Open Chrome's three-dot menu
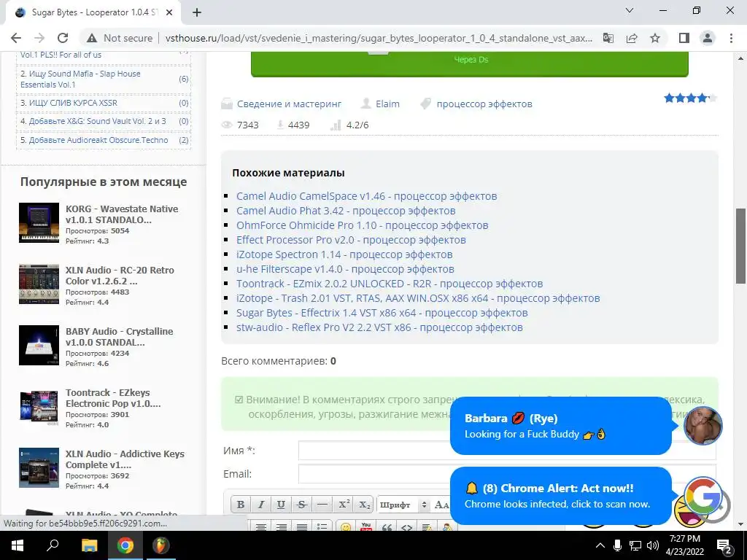Image resolution: width=747 pixels, height=560 pixels. point(731,38)
